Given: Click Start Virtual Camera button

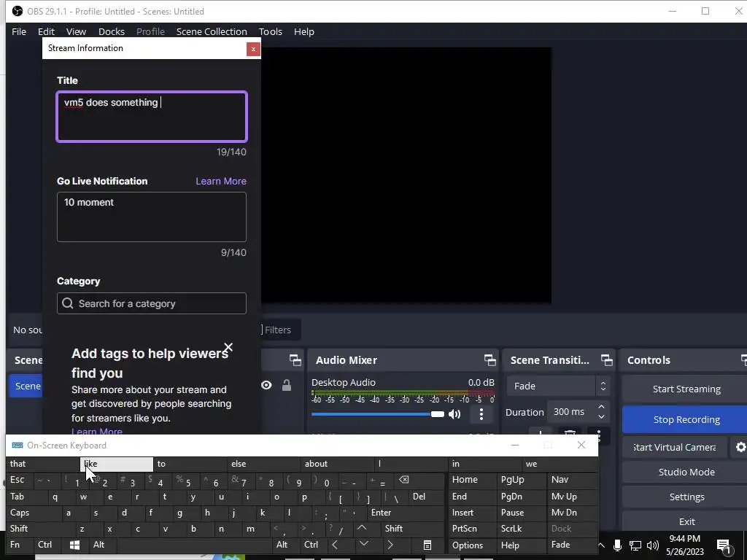Looking at the screenshot, I should [675, 447].
